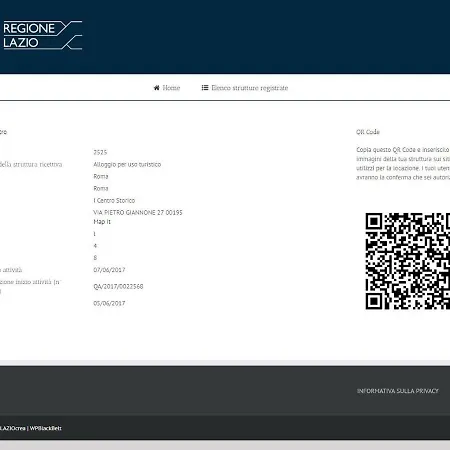Click the I Centro Storico value
Image resolution: width=450 pixels, height=450 pixels.
tap(114, 200)
